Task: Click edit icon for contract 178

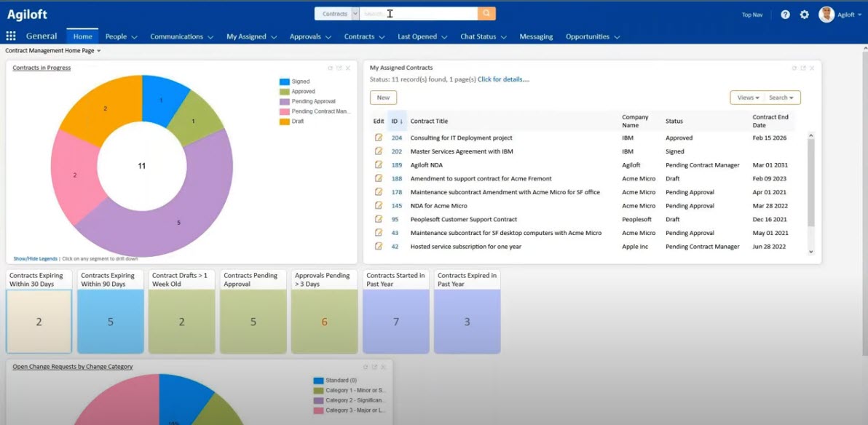Action: click(x=379, y=191)
